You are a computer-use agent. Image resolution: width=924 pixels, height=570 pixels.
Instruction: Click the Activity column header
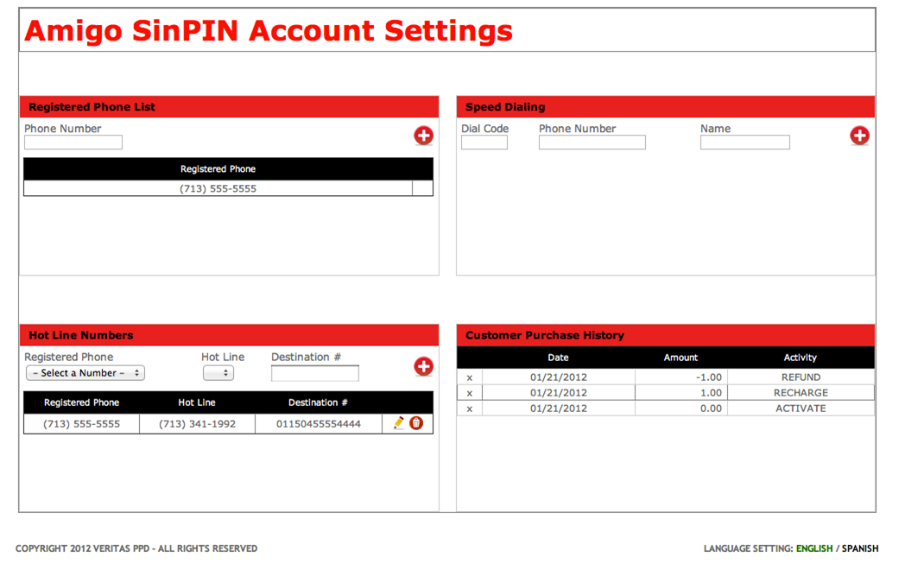click(801, 358)
